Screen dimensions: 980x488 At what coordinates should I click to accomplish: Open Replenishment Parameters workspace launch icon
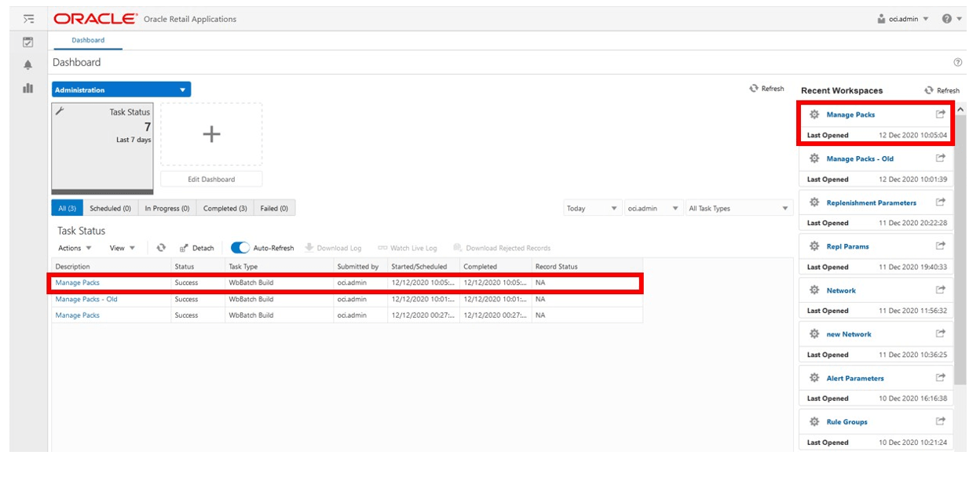point(941,202)
